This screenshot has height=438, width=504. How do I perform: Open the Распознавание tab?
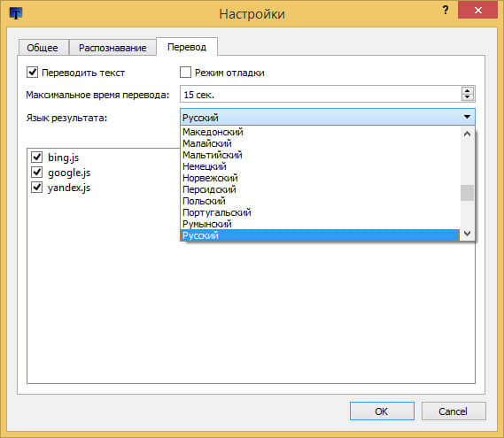[112, 48]
